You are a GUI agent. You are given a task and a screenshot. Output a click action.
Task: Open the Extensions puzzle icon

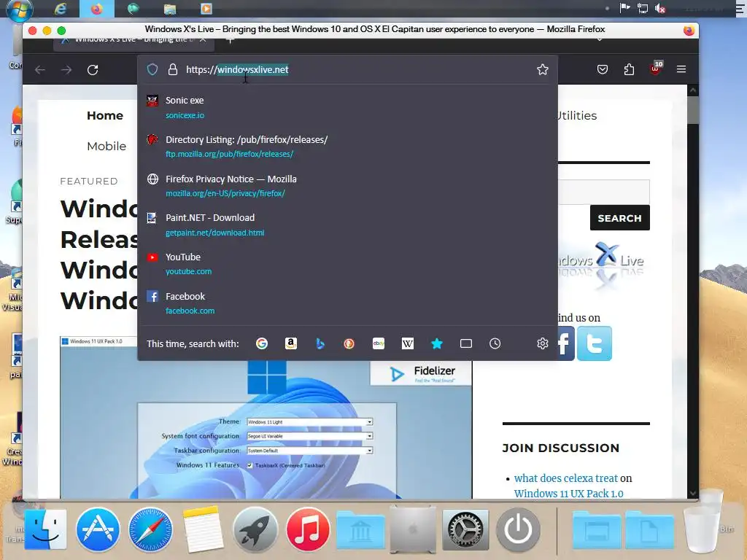[629, 69]
